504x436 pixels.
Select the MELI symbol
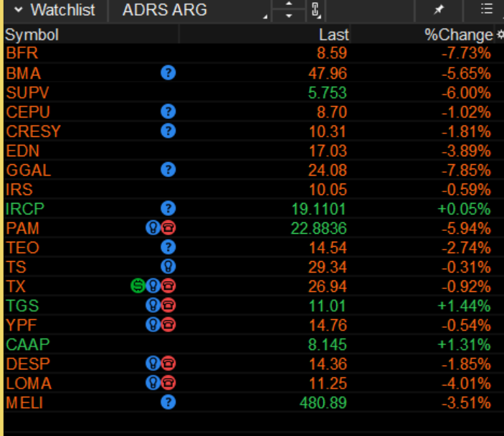pyautogui.click(x=24, y=403)
